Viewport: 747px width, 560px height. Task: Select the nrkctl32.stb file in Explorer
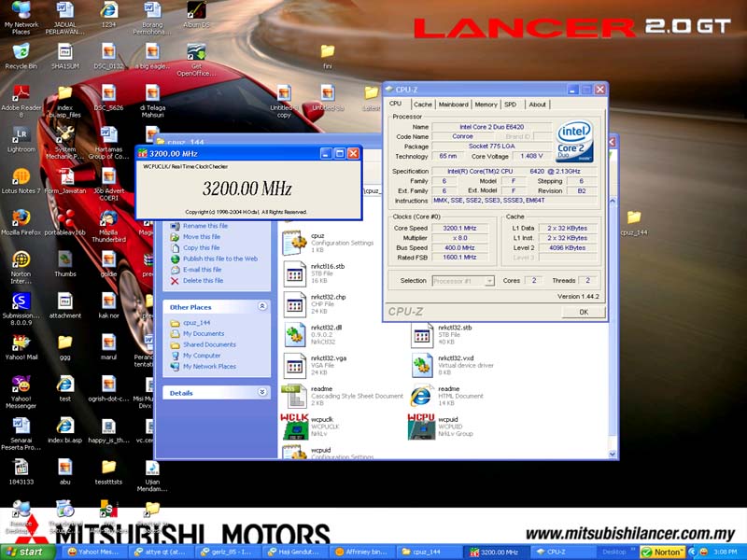[442, 335]
